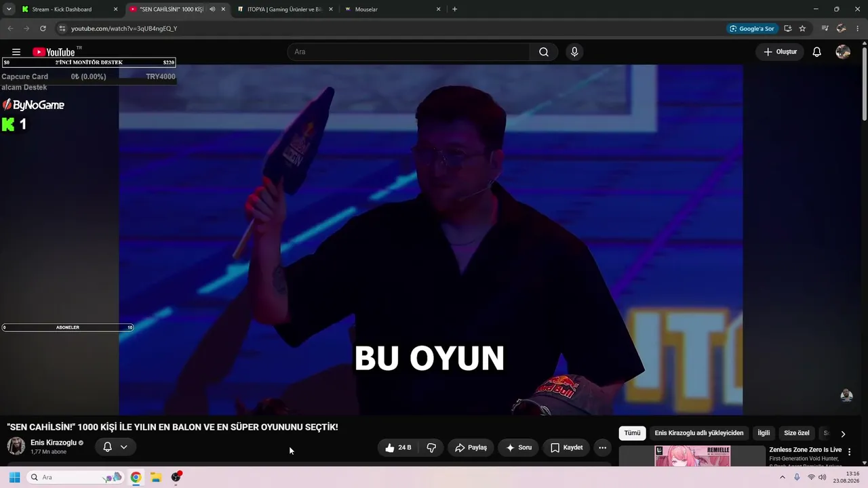
Task: Open Chrome from the taskbar
Action: (x=136, y=477)
